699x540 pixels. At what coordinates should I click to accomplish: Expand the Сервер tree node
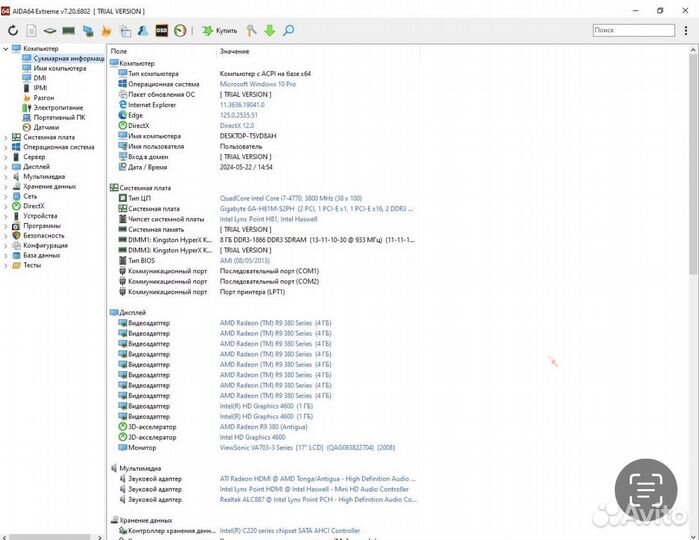click(x=6, y=157)
